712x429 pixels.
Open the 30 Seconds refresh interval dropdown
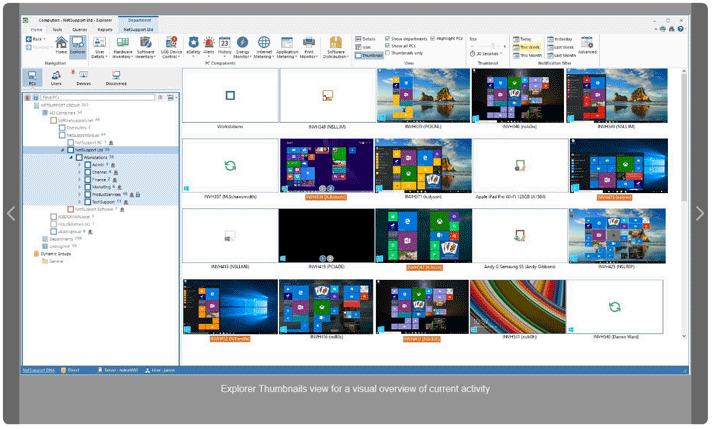pyautogui.click(x=486, y=54)
